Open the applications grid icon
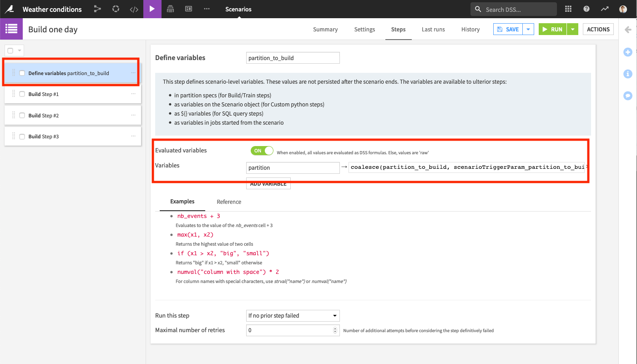The height and width of the screenshot is (364, 637). point(568,9)
